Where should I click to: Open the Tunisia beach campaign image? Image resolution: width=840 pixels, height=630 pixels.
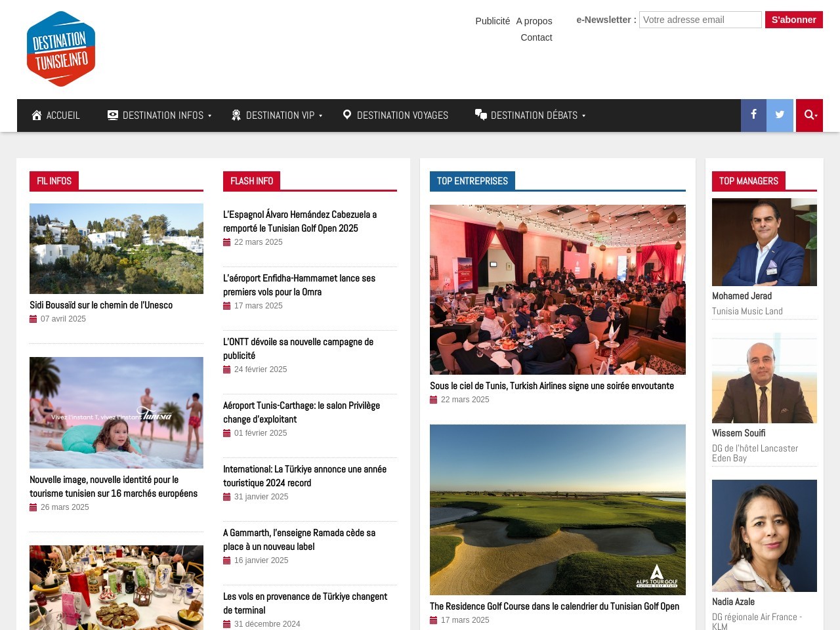[116, 413]
